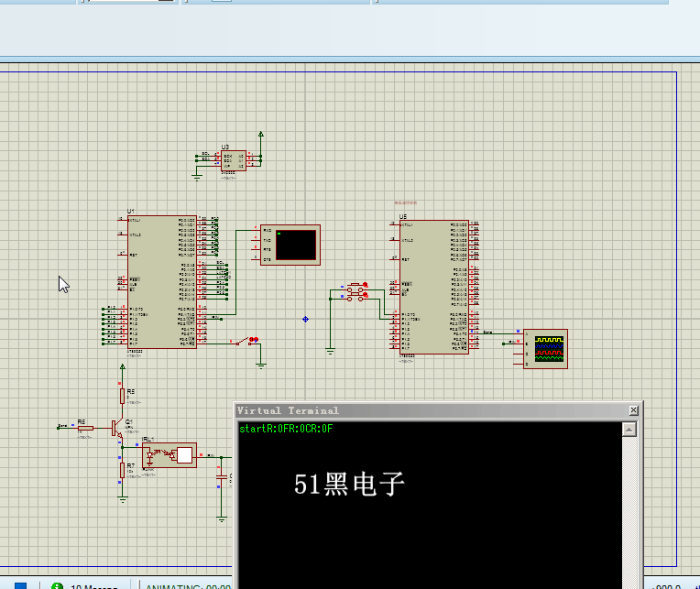Select resistor R7
700x589 pixels.
[x=123, y=470]
